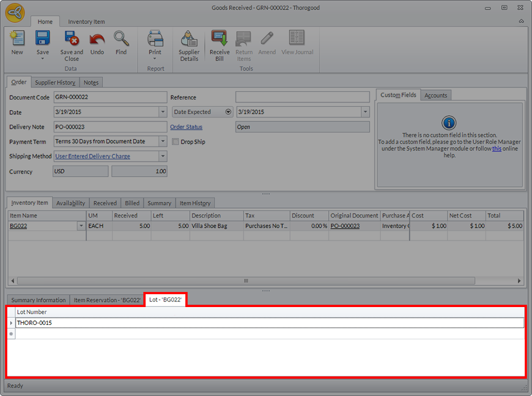The height and width of the screenshot is (396, 532).
Task: Click the Order Status link
Action: tap(186, 127)
